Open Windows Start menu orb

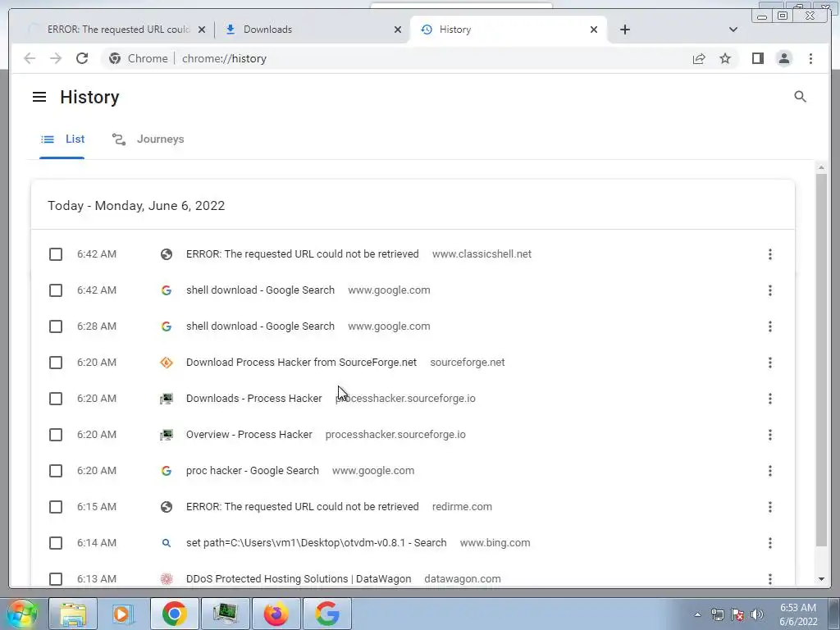coord(22,614)
